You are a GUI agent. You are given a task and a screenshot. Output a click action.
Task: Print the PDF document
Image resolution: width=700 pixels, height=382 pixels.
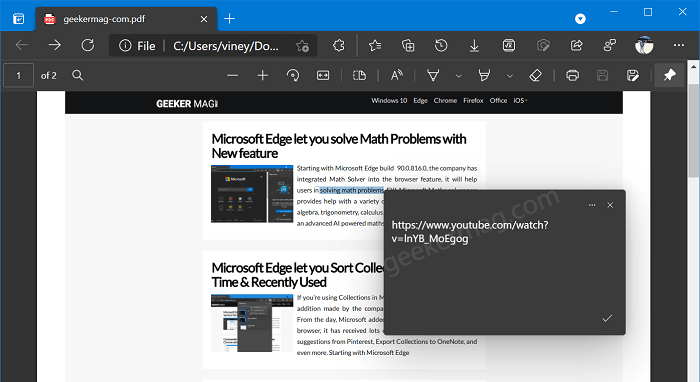[572, 75]
